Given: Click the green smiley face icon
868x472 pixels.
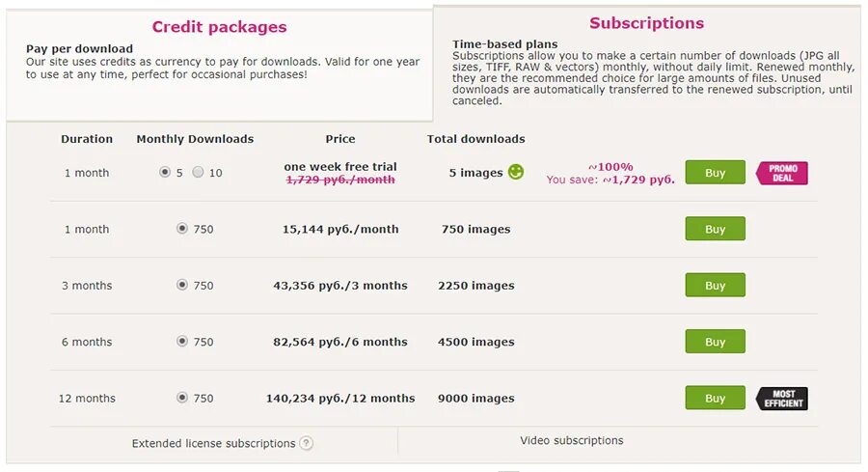Looking at the screenshot, I should click(x=516, y=172).
